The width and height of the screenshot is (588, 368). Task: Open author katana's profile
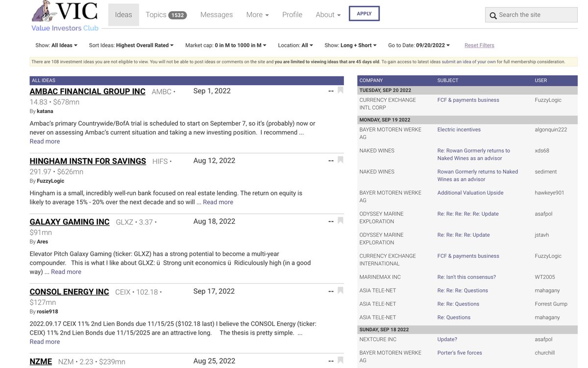pos(45,112)
